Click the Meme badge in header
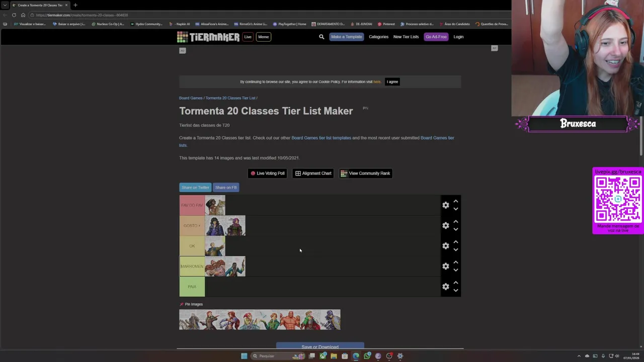Screen dimensions: 644x362 click(x=263, y=37)
